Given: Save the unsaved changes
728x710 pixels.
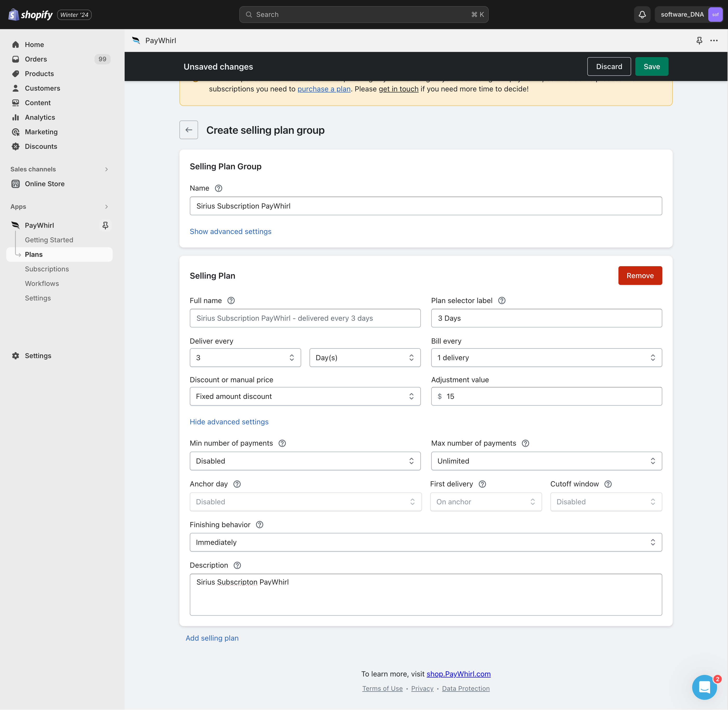Looking at the screenshot, I should click(x=652, y=66).
